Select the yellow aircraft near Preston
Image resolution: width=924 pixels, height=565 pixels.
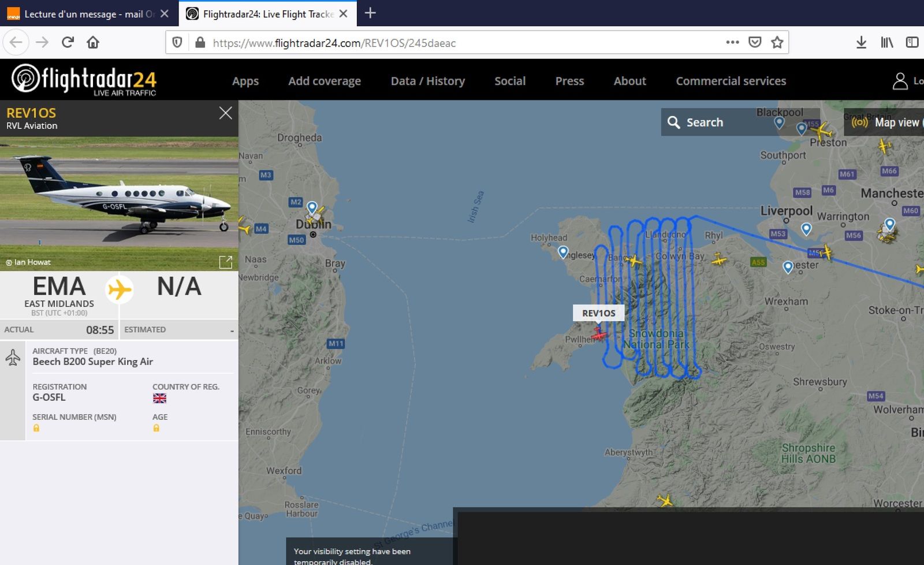821,131
